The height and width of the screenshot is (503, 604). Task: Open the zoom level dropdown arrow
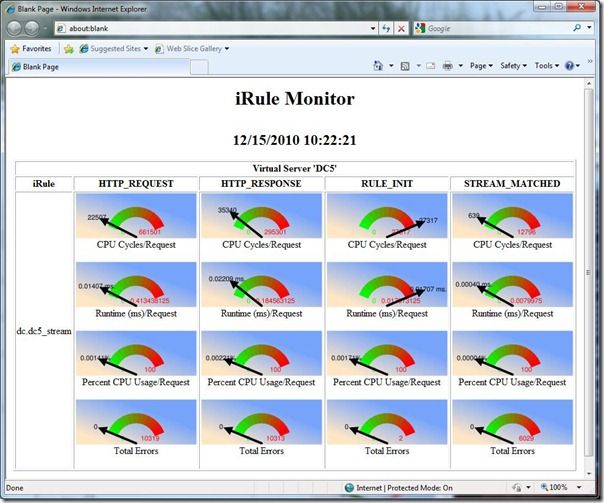(x=579, y=488)
